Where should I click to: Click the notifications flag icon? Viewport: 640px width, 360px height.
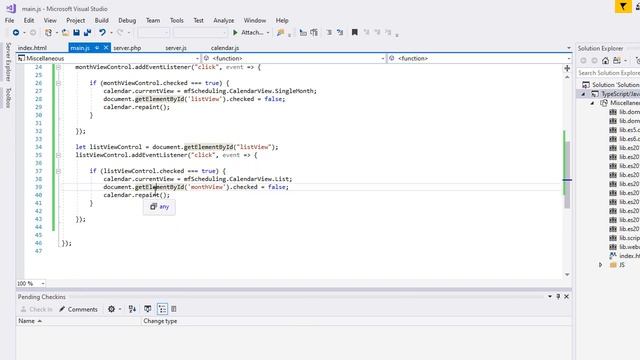(x=623, y=7)
